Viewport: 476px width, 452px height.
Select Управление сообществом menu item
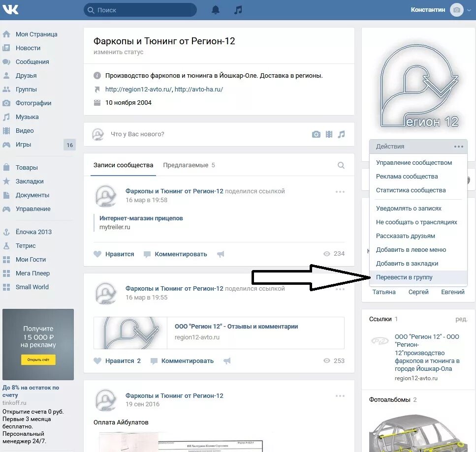coord(418,163)
